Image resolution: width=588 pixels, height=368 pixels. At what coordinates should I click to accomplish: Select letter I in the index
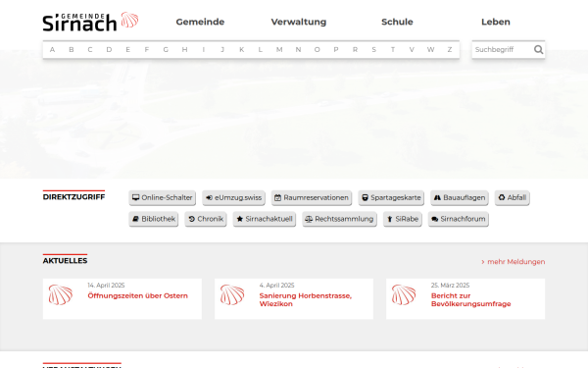coord(203,50)
